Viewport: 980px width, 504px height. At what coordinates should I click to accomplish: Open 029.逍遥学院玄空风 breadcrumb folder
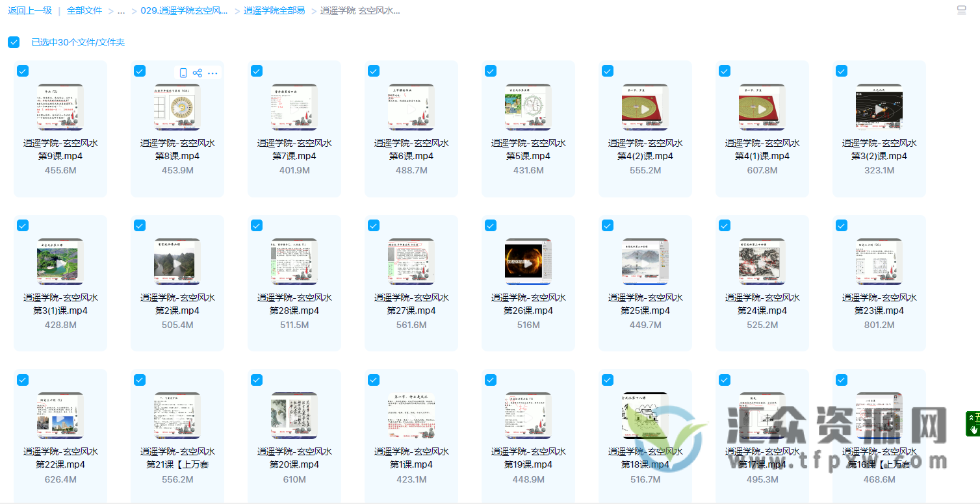184,10
